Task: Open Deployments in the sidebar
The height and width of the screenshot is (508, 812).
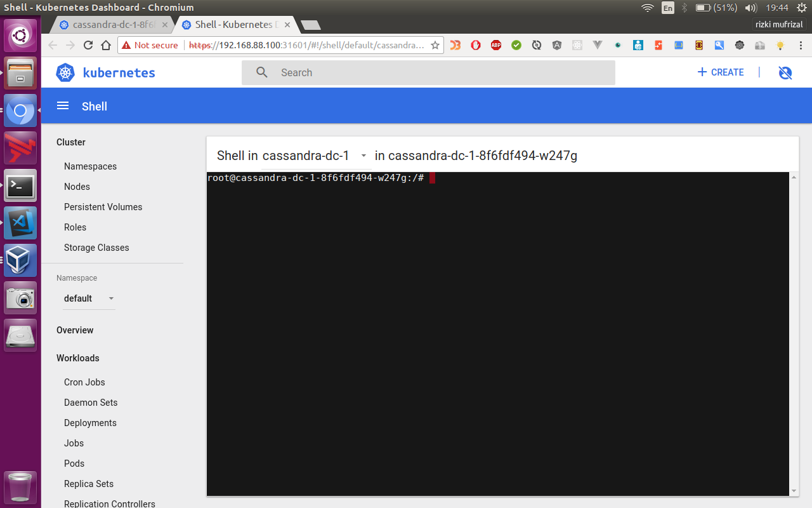Action: click(x=90, y=423)
